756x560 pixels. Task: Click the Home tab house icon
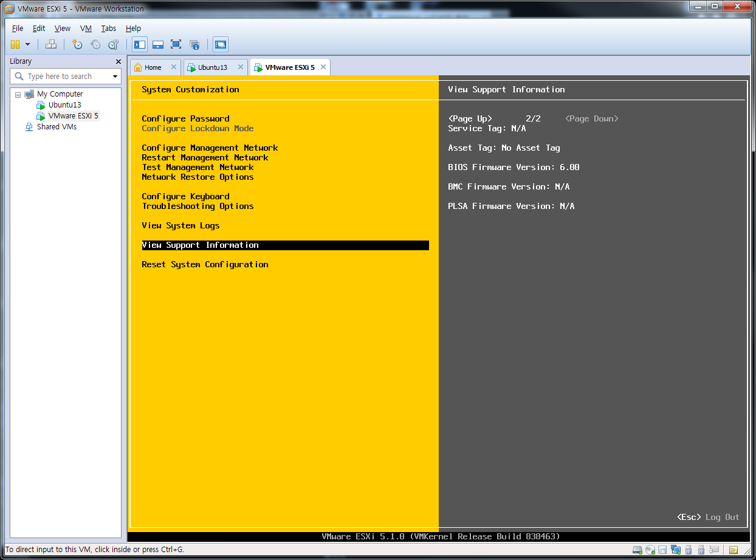coord(138,67)
